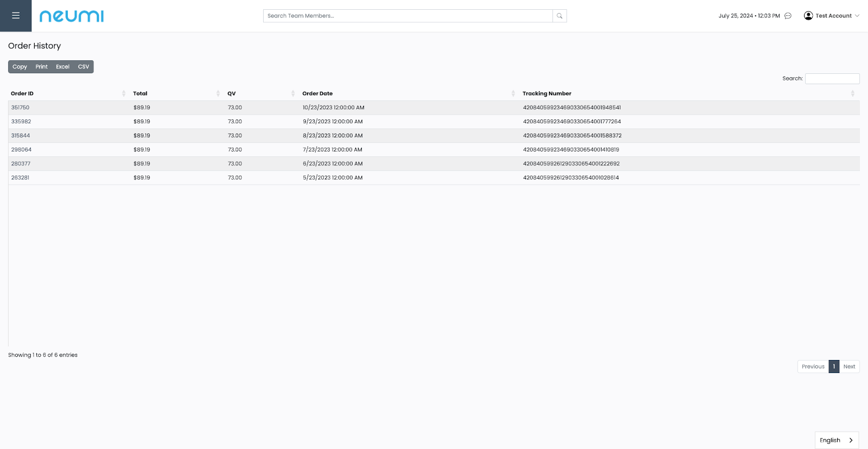Focus the Search Team Members field
The image size is (868, 449).
407,16
